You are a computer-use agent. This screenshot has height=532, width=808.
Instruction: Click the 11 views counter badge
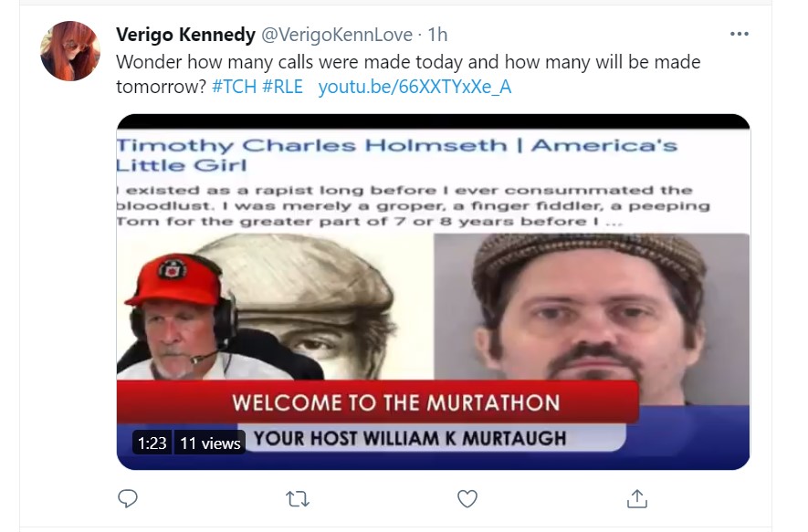(x=210, y=443)
